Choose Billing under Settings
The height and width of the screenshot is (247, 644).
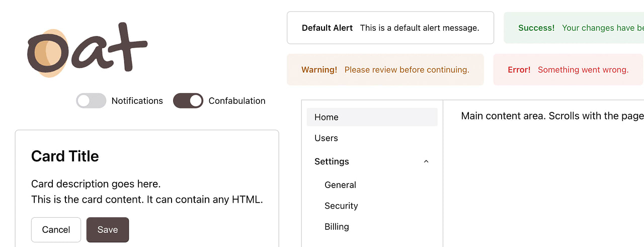click(337, 227)
